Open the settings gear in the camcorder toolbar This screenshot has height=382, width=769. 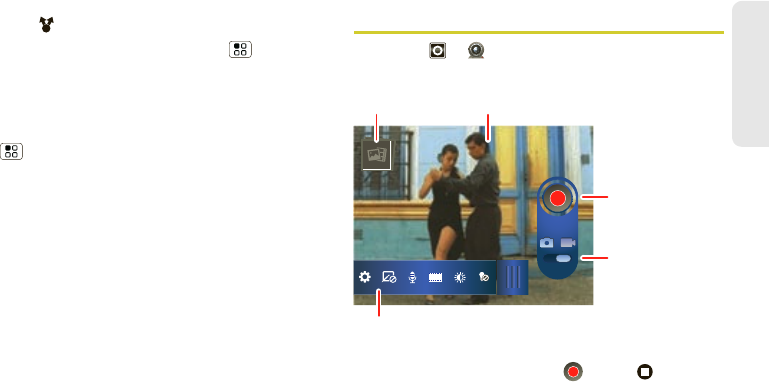coord(365,277)
